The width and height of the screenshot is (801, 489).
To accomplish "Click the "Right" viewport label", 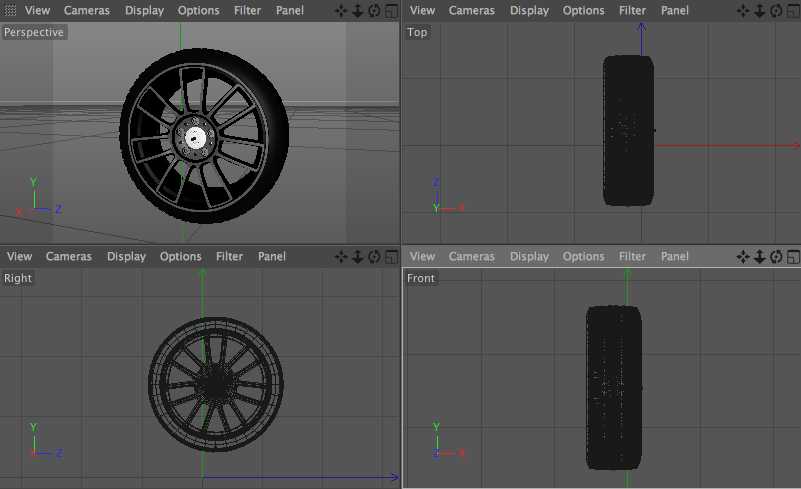I will (18, 278).
